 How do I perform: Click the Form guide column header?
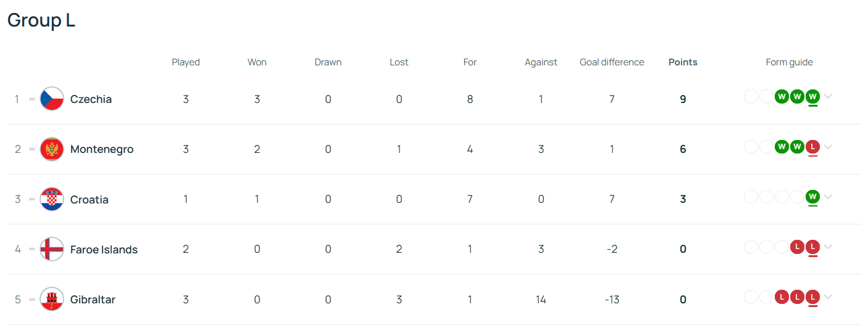click(x=789, y=62)
